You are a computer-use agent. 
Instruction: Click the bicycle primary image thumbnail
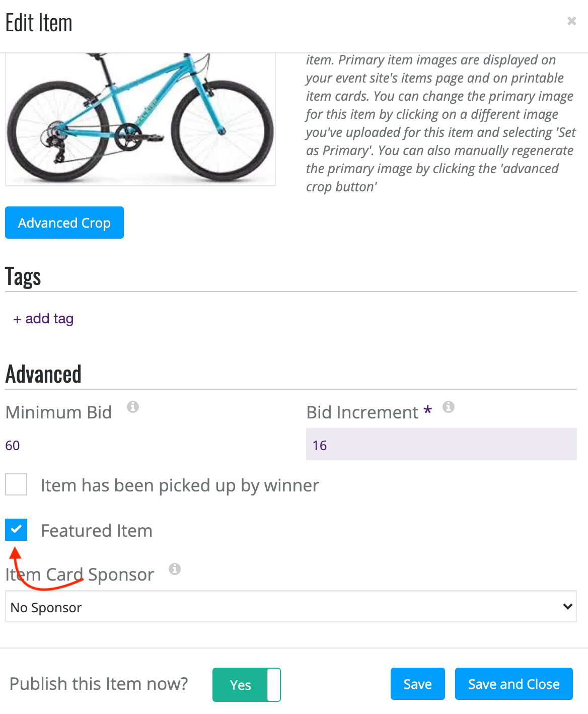click(140, 119)
